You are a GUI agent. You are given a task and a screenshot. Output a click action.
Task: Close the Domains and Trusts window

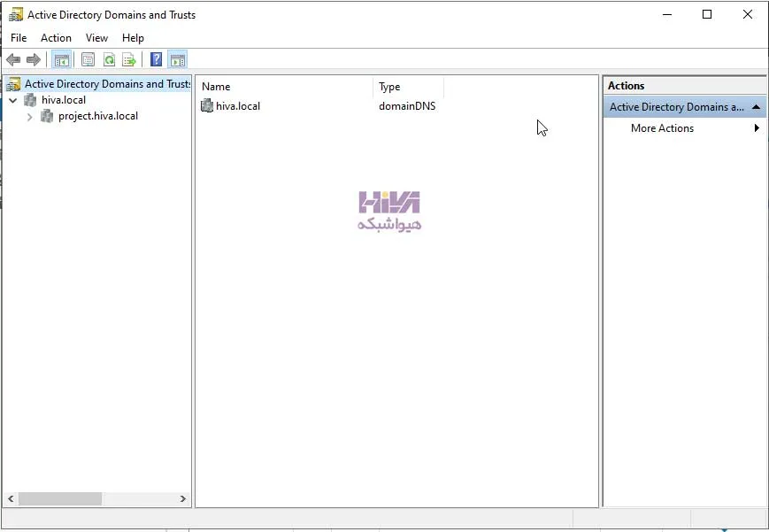pyautogui.click(x=748, y=15)
